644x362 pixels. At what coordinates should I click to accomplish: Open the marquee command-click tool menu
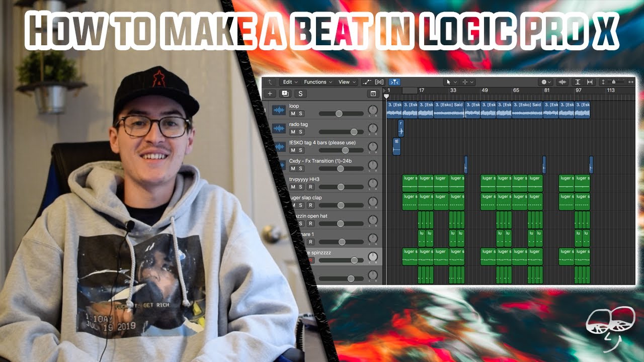pyautogui.click(x=468, y=82)
